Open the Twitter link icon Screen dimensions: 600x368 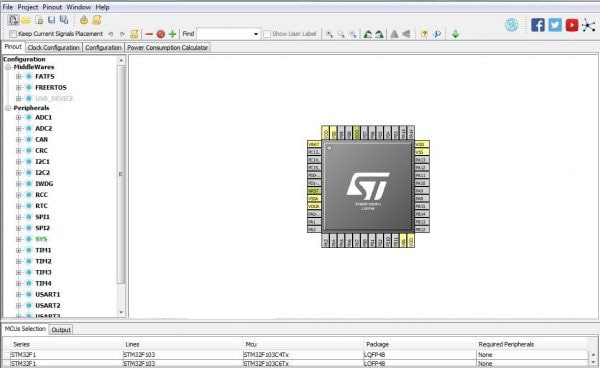[x=555, y=25]
